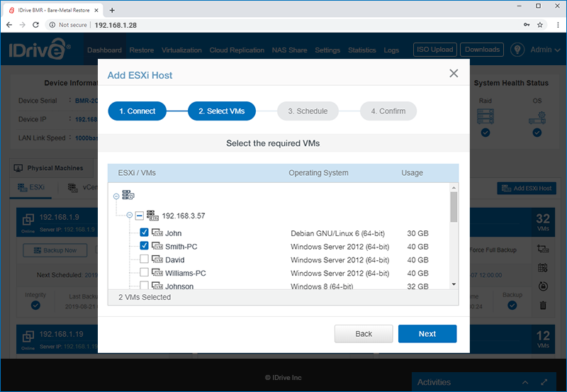This screenshot has width=567, height=392.
Task: Select the 192.168.3.57 host label
Action: pyautogui.click(x=184, y=216)
